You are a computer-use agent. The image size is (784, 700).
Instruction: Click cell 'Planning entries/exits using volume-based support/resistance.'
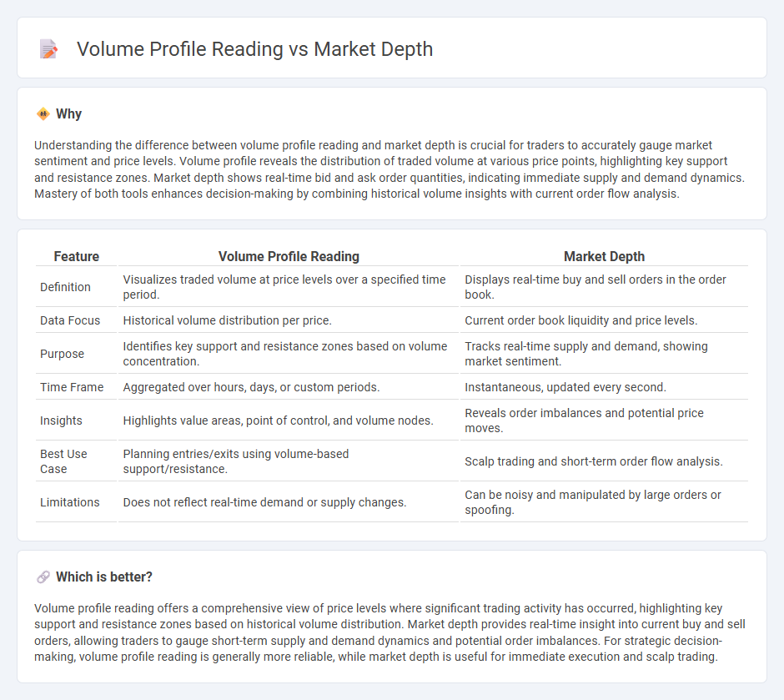(288, 461)
